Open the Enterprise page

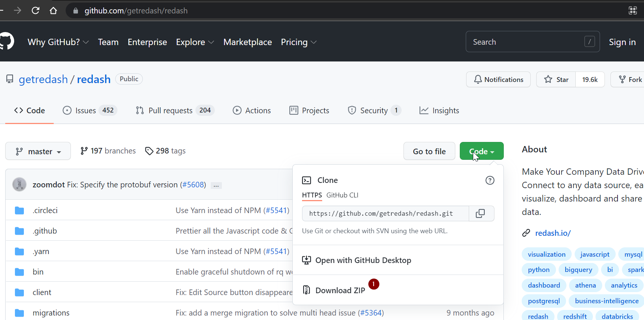point(147,42)
